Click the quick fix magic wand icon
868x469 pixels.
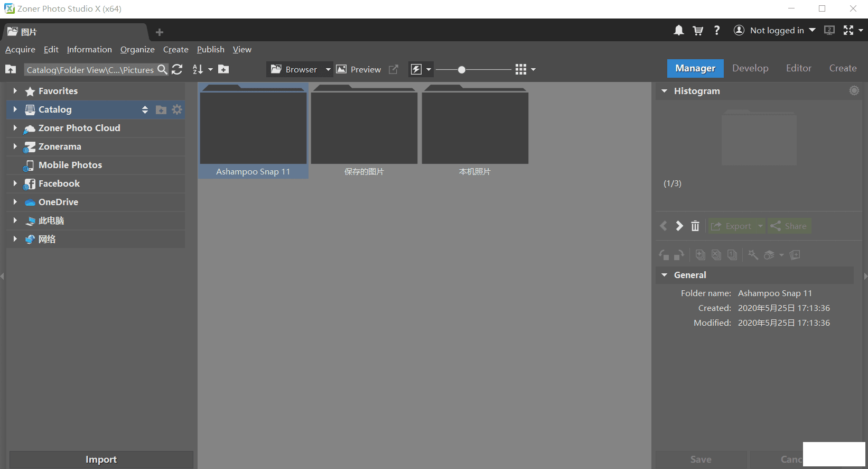point(753,255)
